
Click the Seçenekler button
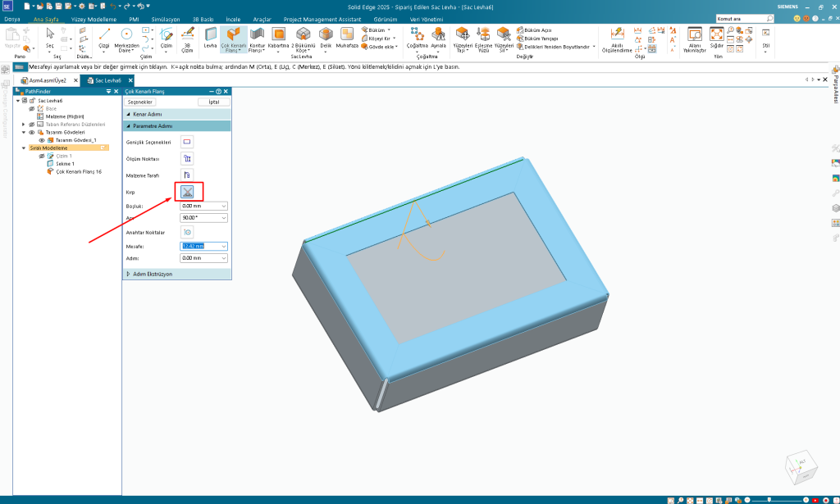(141, 102)
